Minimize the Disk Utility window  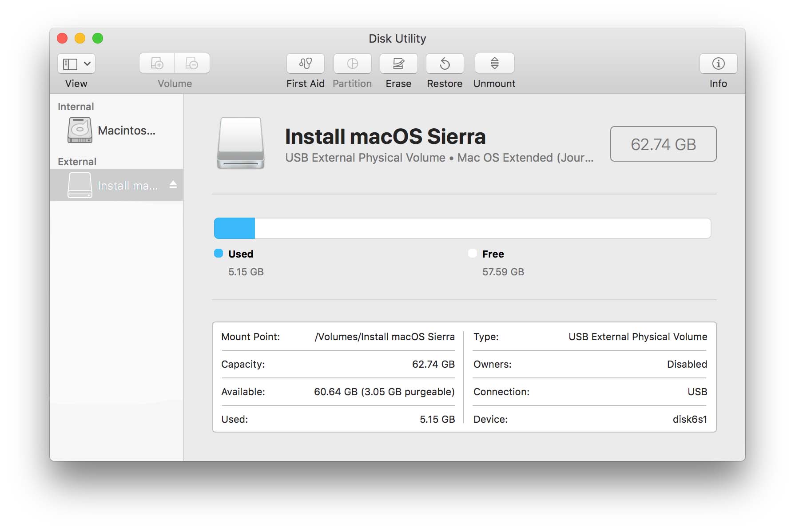pyautogui.click(x=80, y=38)
